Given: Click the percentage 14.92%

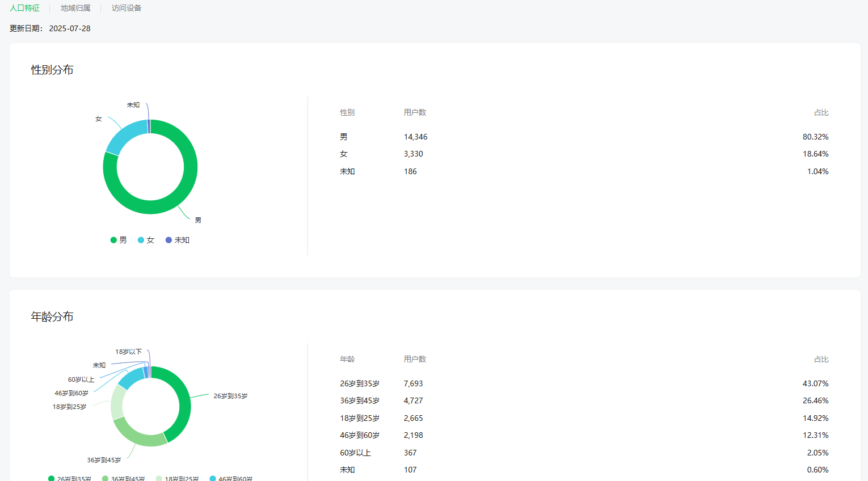Looking at the screenshot, I should (816, 418).
